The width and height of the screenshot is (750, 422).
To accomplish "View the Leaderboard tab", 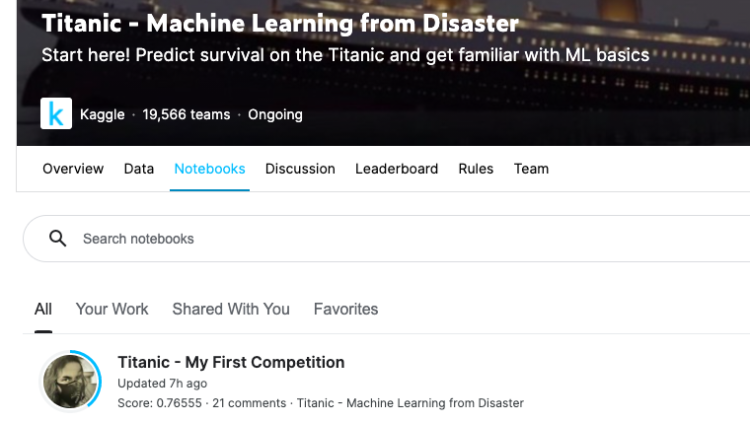I will coord(397,169).
